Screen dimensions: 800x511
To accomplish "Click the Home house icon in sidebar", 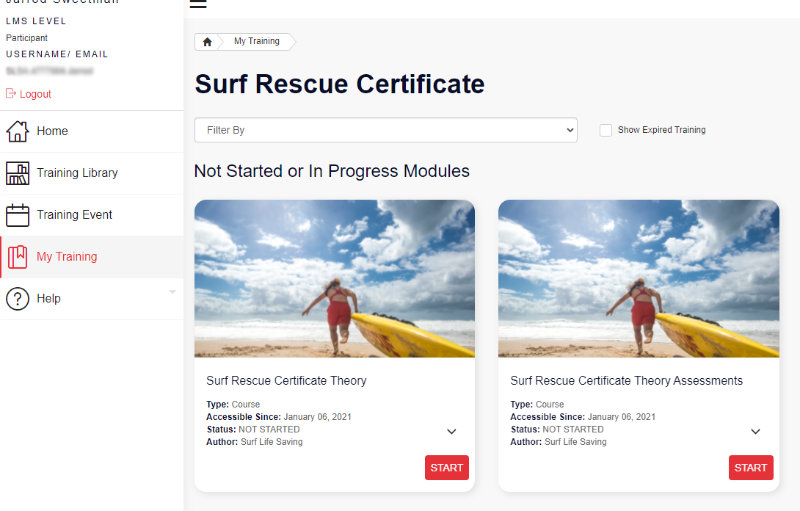I will [17, 131].
